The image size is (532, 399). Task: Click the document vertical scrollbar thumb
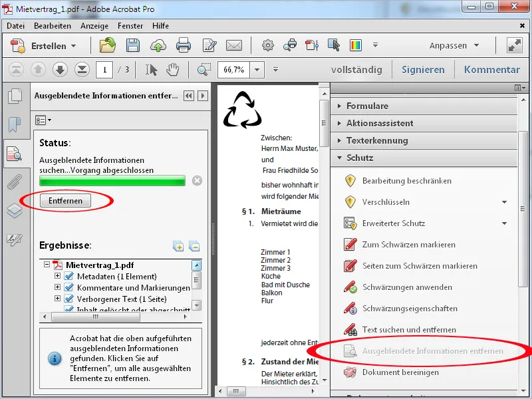point(324,123)
